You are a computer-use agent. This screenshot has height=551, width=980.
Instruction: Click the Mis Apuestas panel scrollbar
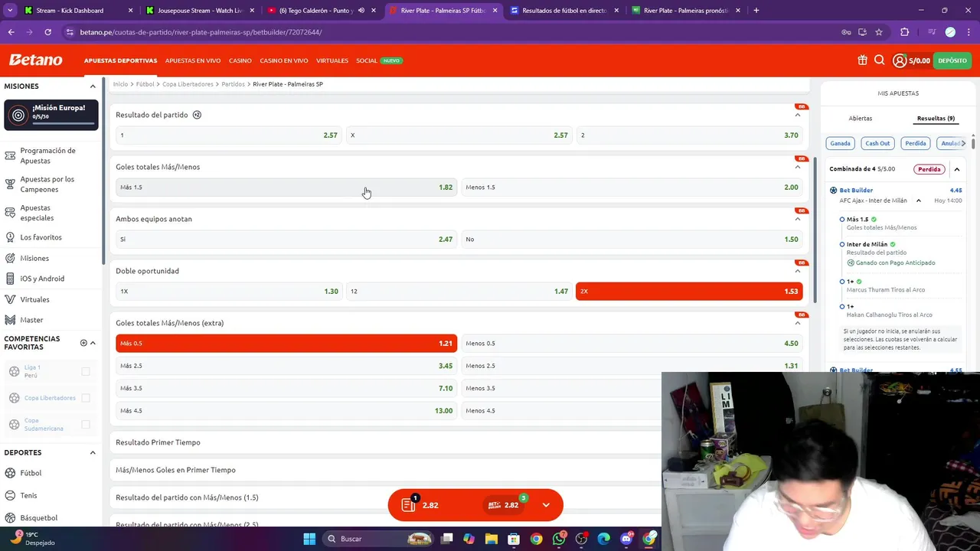(973, 142)
